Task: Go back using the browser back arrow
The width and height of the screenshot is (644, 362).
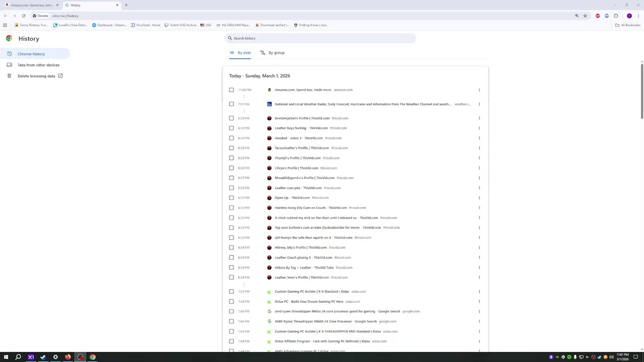Action: pyautogui.click(x=6, y=16)
